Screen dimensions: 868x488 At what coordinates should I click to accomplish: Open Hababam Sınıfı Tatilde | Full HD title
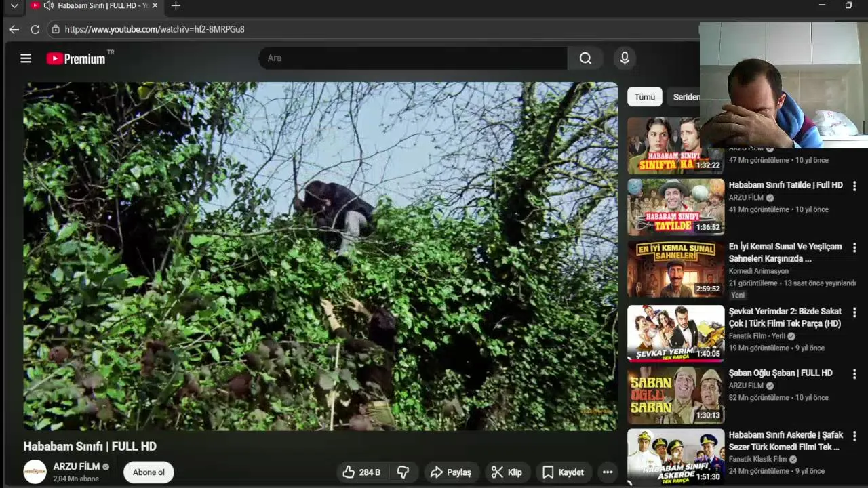(x=785, y=185)
